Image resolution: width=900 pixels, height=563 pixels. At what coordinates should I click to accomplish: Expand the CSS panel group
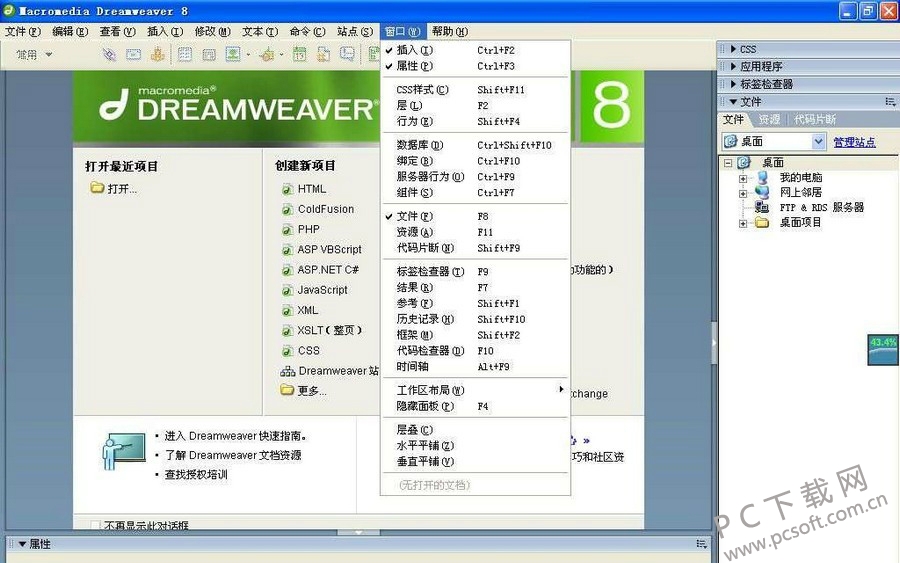[733, 49]
